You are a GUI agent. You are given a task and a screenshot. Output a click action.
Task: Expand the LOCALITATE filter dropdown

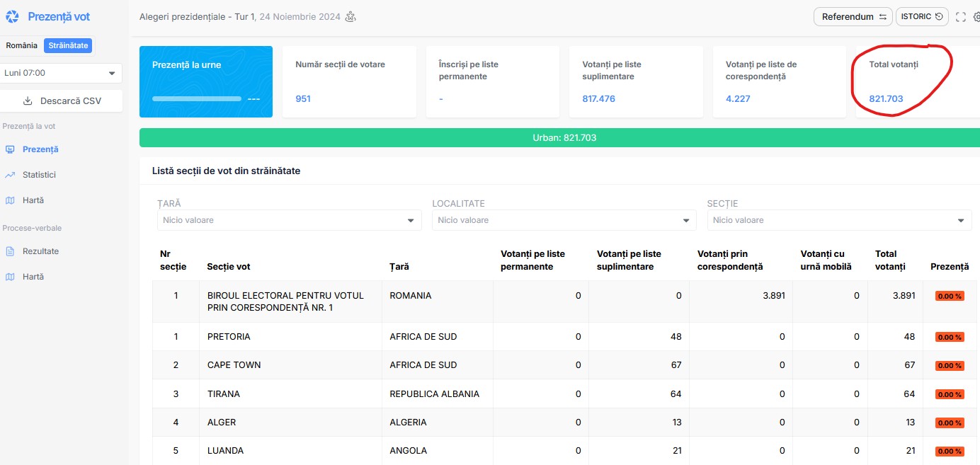(x=564, y=220)
